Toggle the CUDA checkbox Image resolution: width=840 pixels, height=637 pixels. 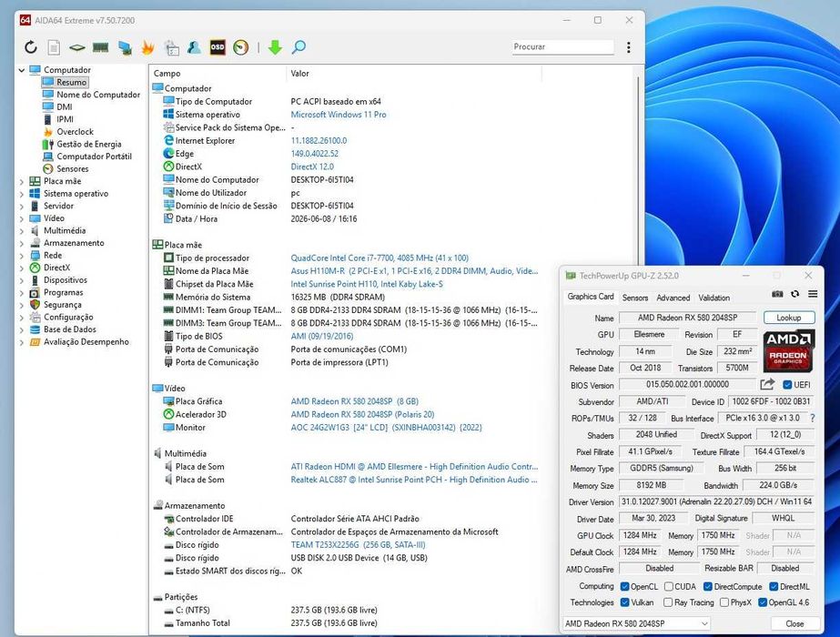pos(669,587)
